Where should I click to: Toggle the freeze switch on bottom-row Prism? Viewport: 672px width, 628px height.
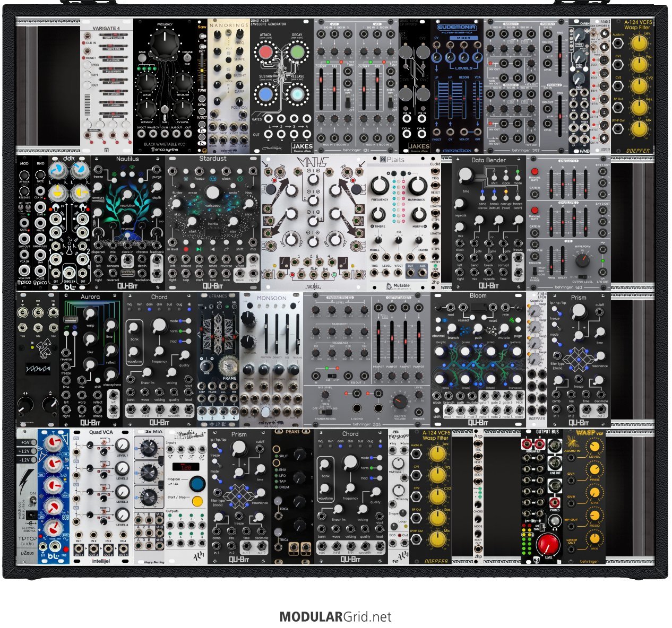[x=214, y=462]
